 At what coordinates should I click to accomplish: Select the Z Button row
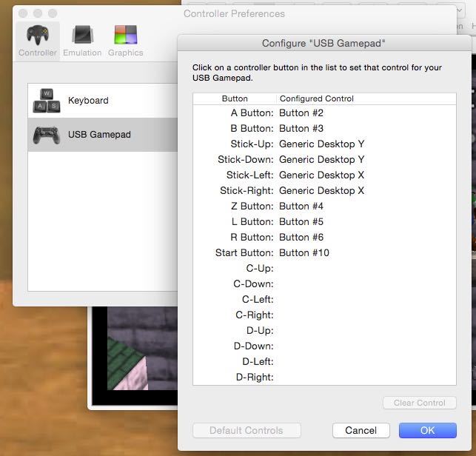[x=324, y=206]
